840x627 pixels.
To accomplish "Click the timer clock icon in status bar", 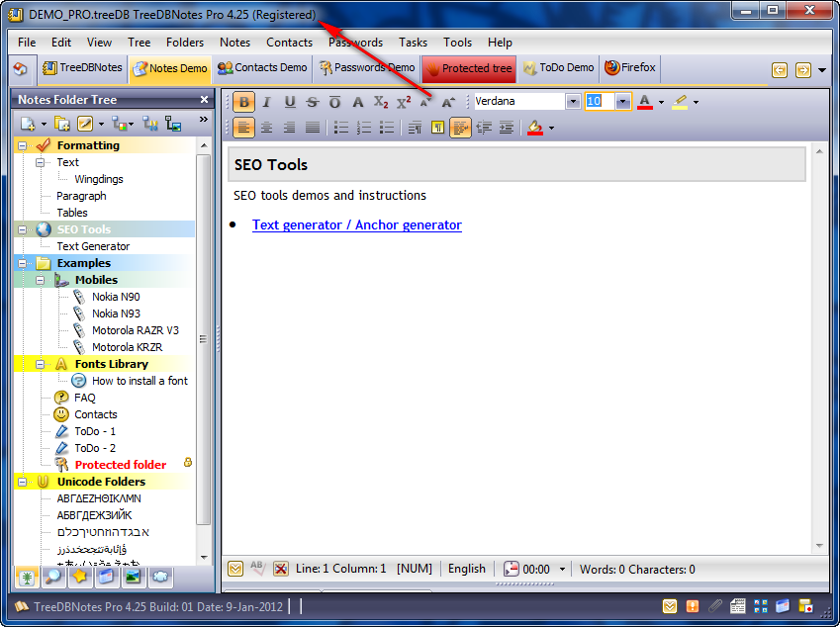I will pyautogui.click(x=512, y=569).
